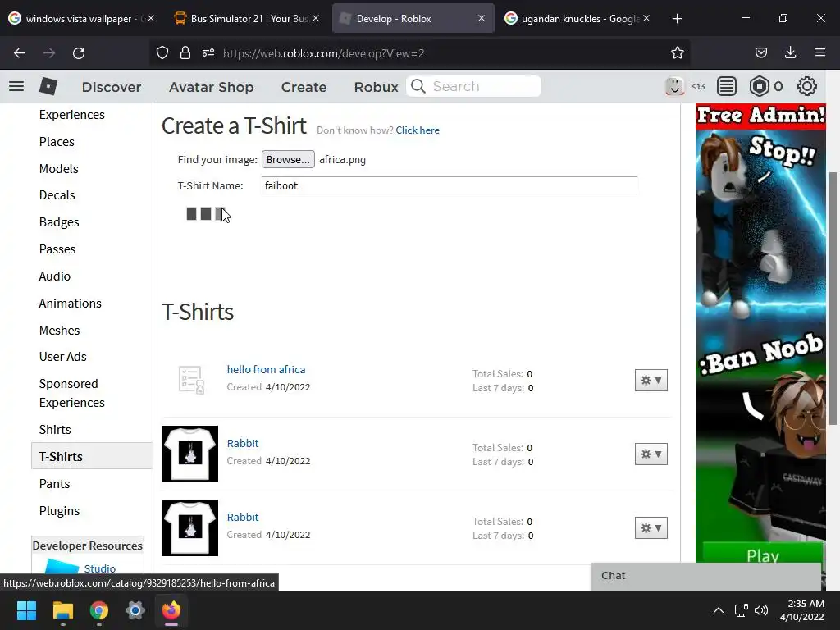Select Places in the sidebar
This screenshot has height=630, width=840.
57,141
